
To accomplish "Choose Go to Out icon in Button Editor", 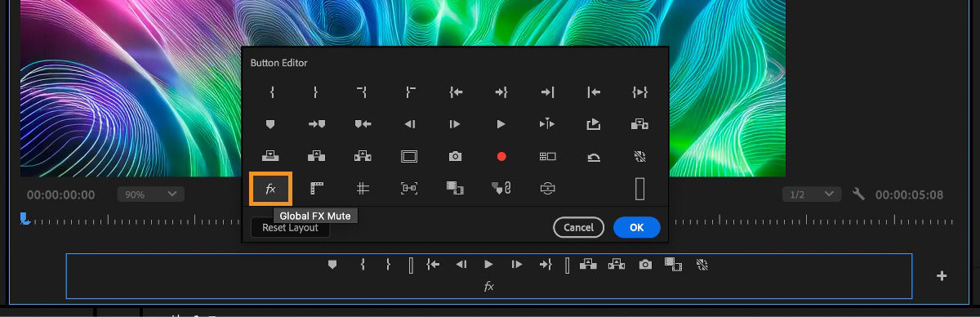I will (x=501, y=92).
